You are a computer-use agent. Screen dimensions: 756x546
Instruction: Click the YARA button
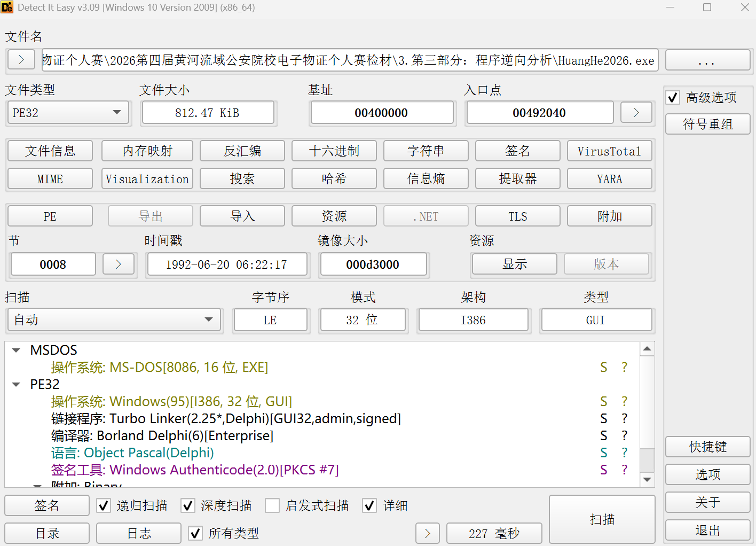point(610,178)
